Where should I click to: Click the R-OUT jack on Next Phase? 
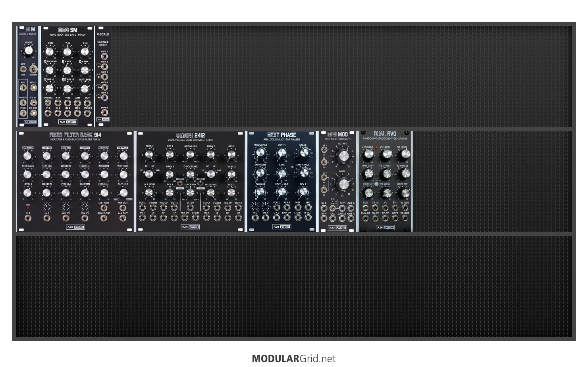308,218
